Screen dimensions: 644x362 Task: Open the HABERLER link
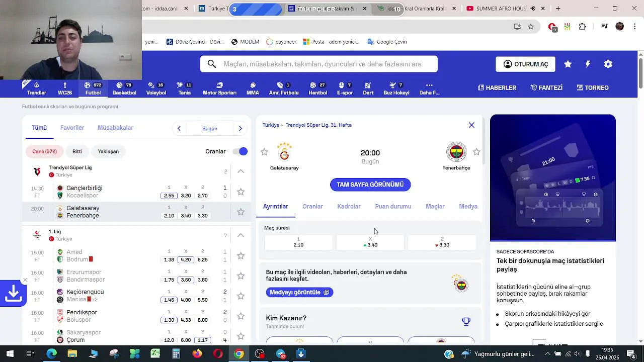coord(497,87)
